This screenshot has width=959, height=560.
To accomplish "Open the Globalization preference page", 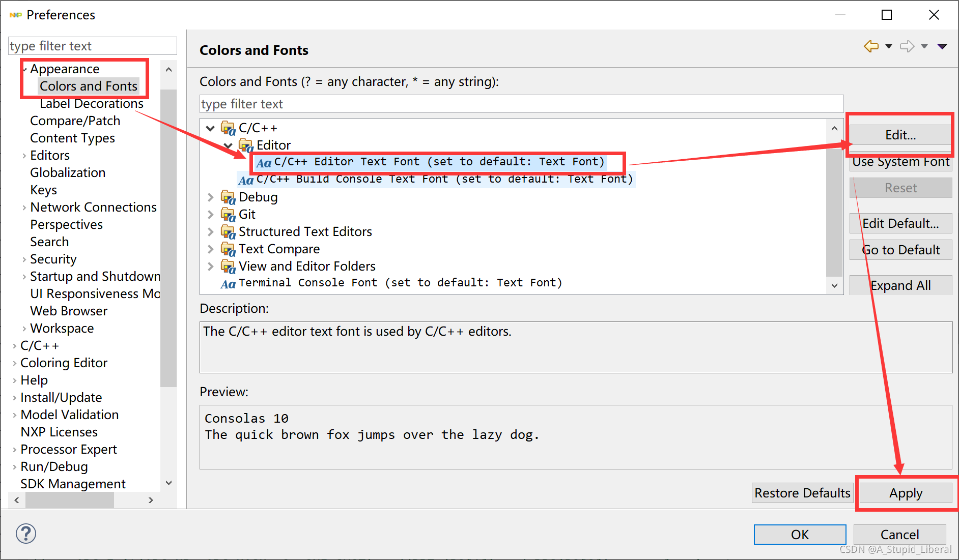I will [x=68, y=173].
